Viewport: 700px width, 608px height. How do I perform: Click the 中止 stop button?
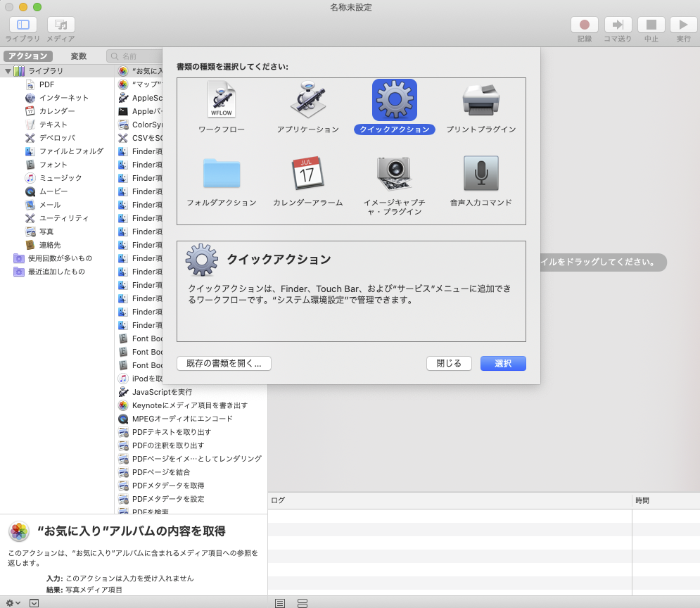point(651,25)
